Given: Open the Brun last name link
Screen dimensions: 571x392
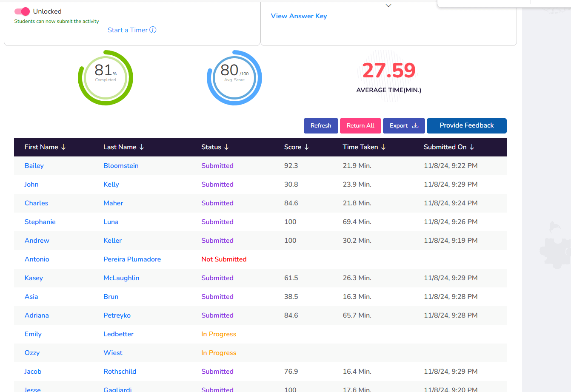Looking at the screenshot, I should click(x=111, y=297).
